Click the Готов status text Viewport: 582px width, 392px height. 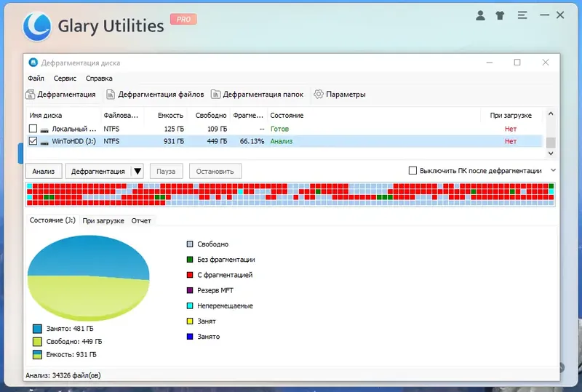(x=279, y=129)
